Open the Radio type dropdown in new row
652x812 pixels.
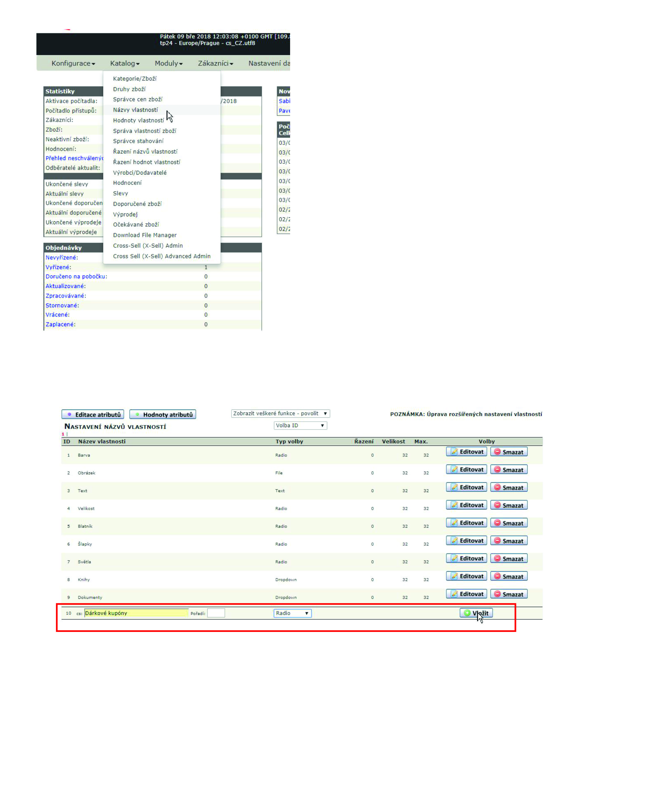[x=292, y=613]
